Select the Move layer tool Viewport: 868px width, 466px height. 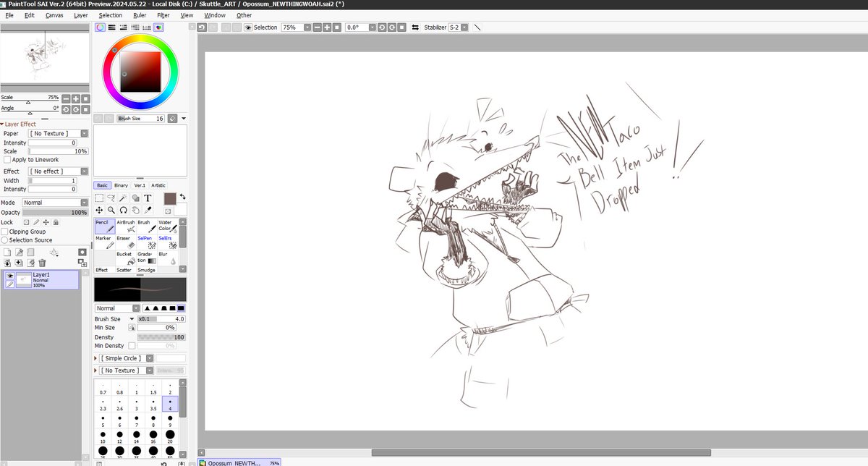coord(100,210)
